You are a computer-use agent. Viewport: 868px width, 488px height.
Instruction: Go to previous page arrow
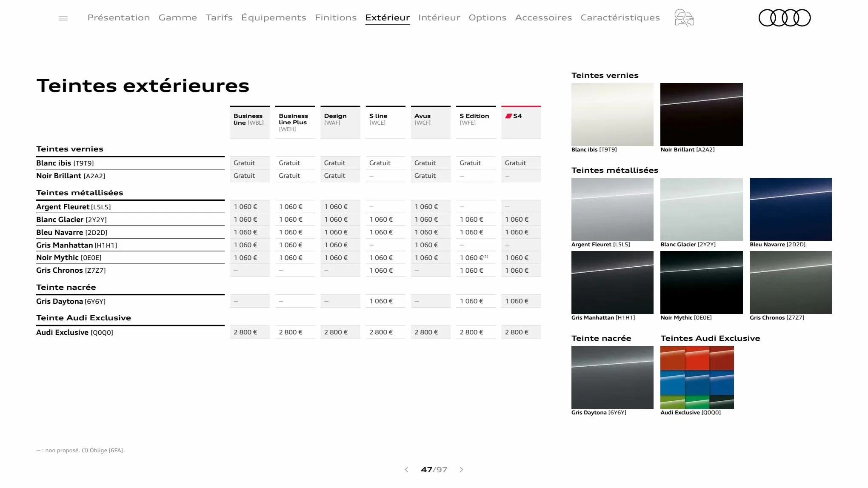pos(406,470)
